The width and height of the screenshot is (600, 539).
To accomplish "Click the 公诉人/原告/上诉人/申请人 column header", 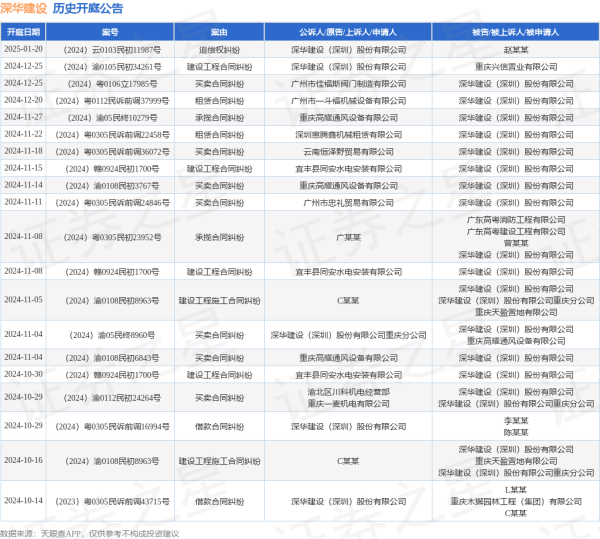I will click(348, 32).
